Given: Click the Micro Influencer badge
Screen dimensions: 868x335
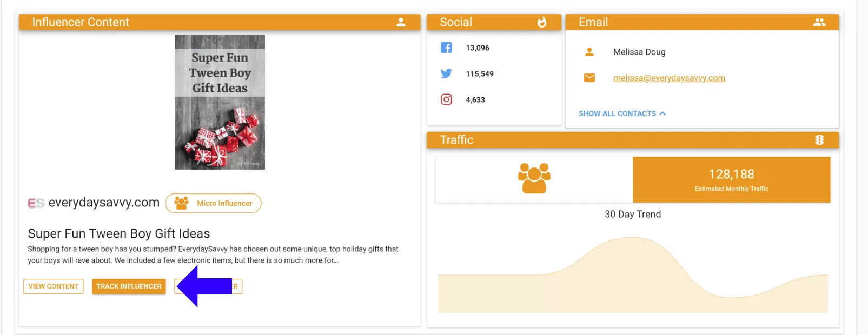Looking at the screenshot, I should (x=214, y=203).
